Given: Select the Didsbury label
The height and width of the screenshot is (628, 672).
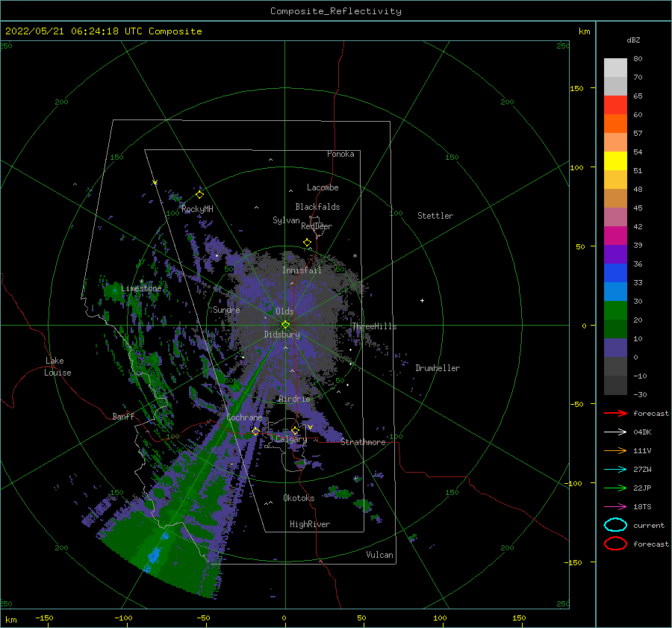Looking at the screenshot, I should pos(281,335).
